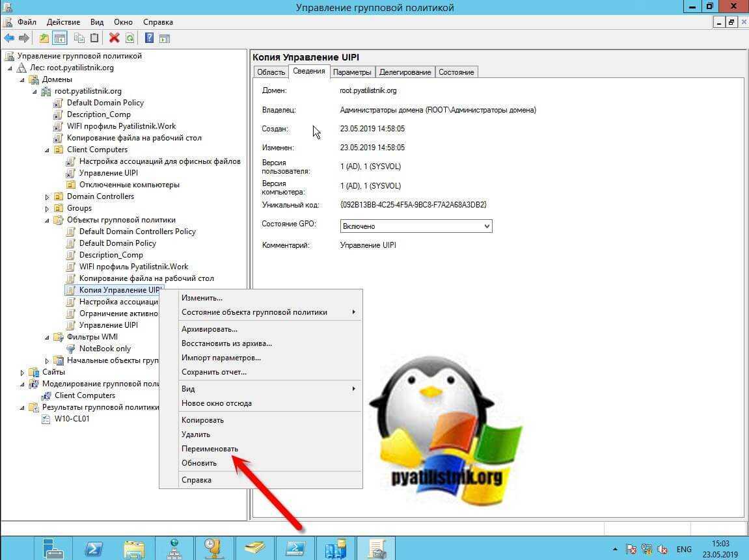This screenshot has width=749, height=560.
Task: Click the network globe taskbar icon
Action: pyautogui.click(x=174, y=548)
